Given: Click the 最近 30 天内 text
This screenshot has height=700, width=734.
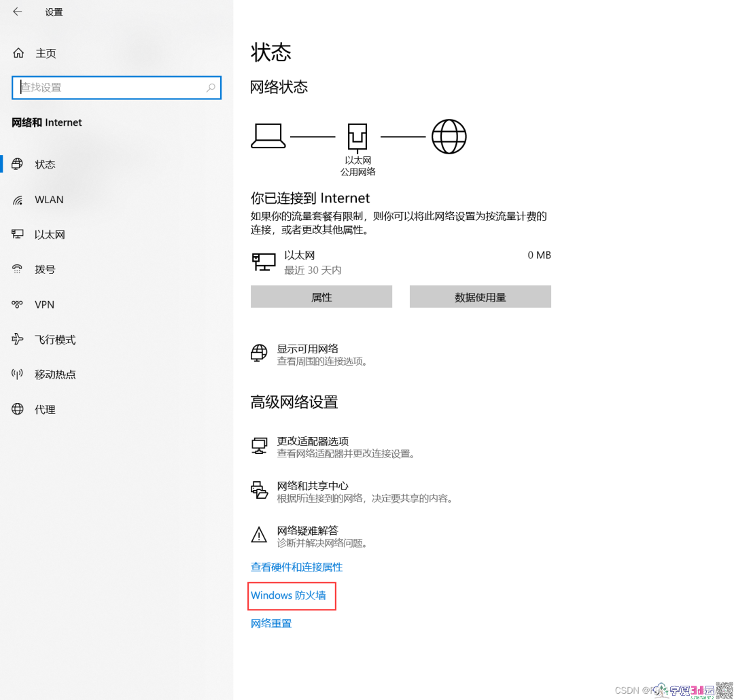Looking at the screenshot, I should [x=313, y=270].
